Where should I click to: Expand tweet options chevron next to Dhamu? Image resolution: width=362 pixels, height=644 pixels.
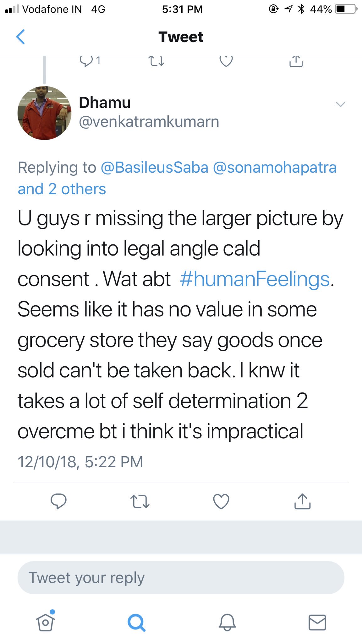[x=341, y=104]
